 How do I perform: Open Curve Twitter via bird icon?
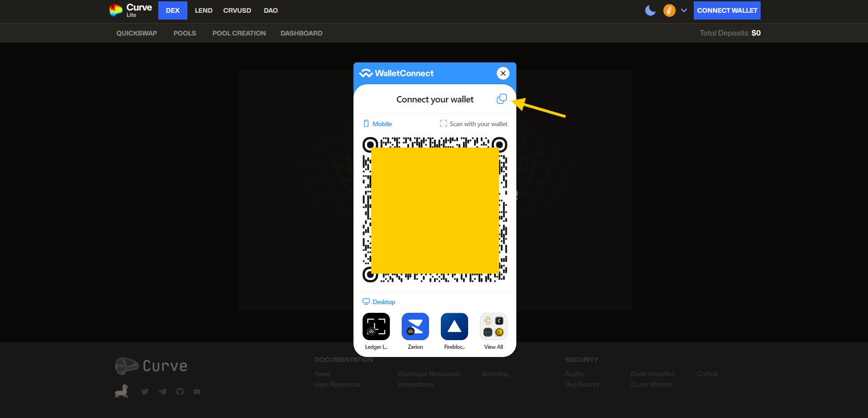145,392
